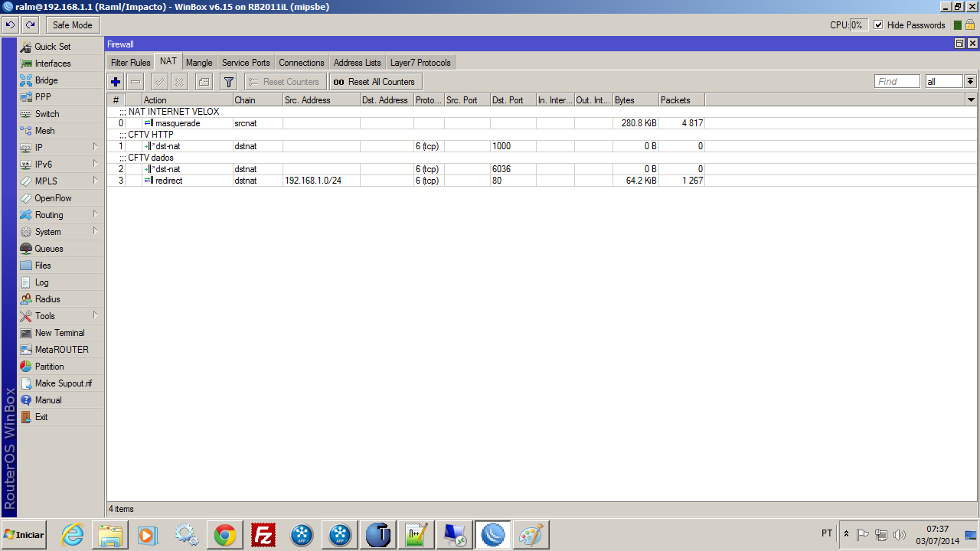Screen dimensions: 980x551
Task: Click the Windows Iniciar start button
Action: (x=24, y=535)
